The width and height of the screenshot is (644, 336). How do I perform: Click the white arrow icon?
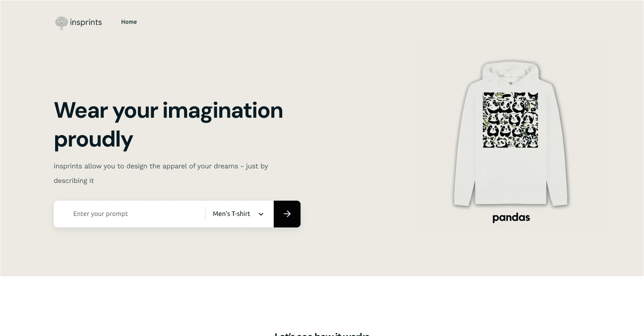point(287,214)
